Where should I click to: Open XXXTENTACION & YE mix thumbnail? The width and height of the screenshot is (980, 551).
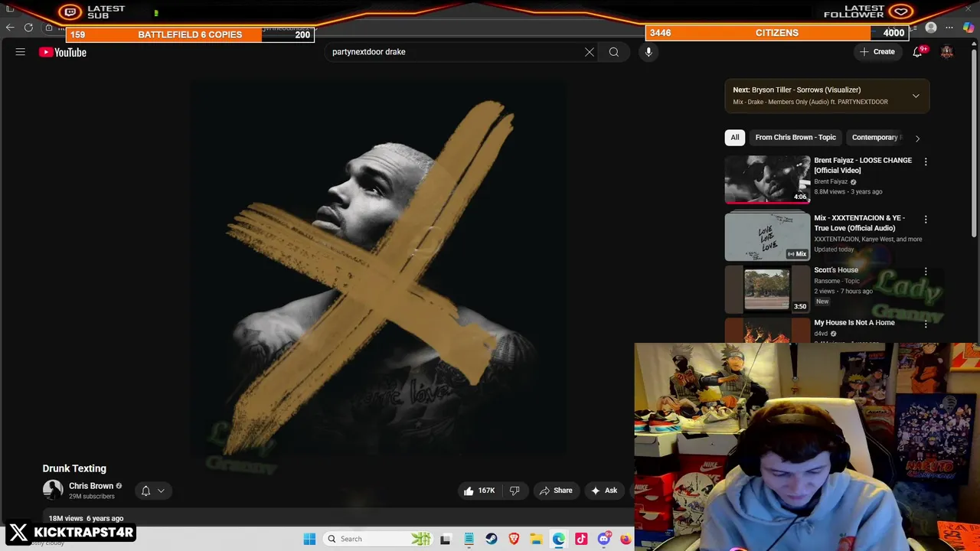(x=767, y=237)
